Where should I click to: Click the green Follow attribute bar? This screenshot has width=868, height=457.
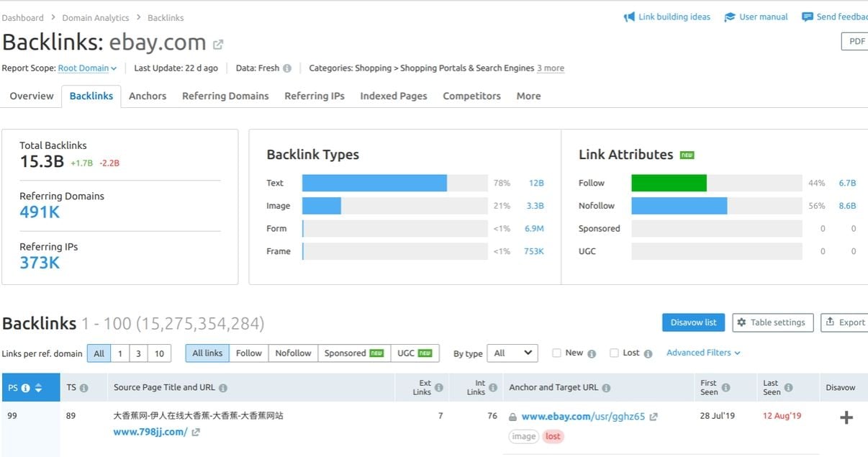point(669,183)
